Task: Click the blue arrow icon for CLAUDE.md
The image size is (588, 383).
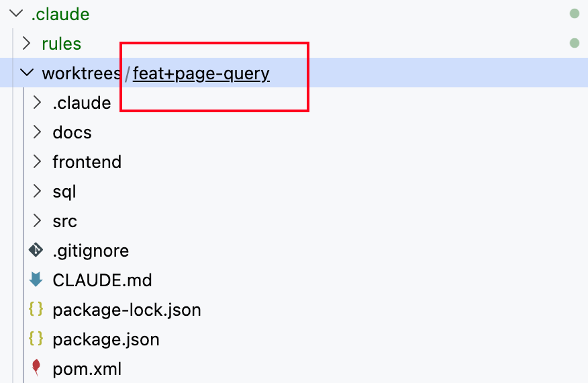Action: tap(36, 280)
